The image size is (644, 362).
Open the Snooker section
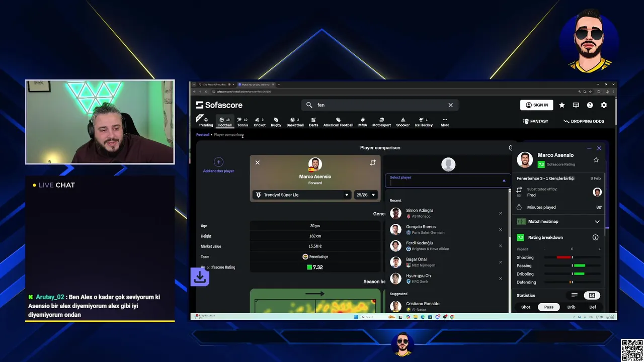tap(403, 122)
